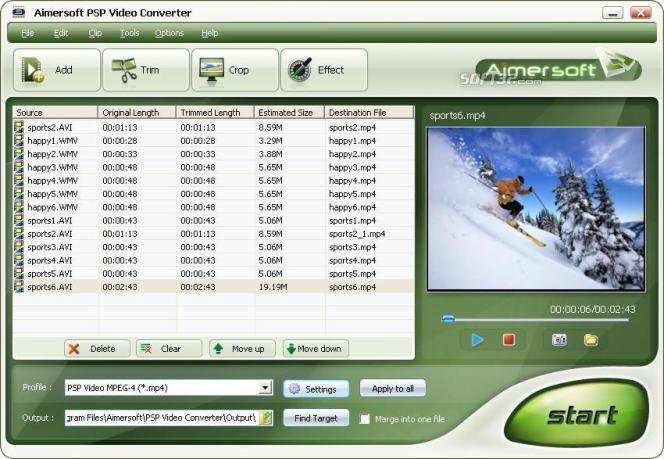664x459 pixels.
Task: Browse output folder icon
Action: tap(266, 418)
